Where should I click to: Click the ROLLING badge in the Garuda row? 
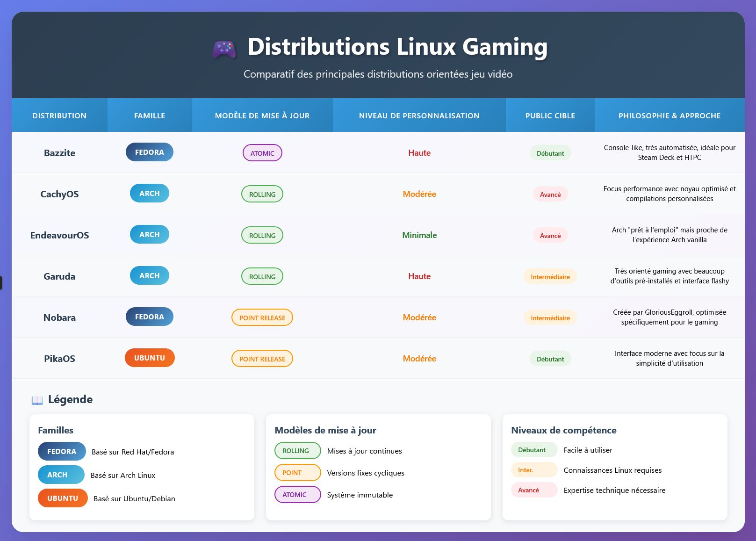coord(262,277)
